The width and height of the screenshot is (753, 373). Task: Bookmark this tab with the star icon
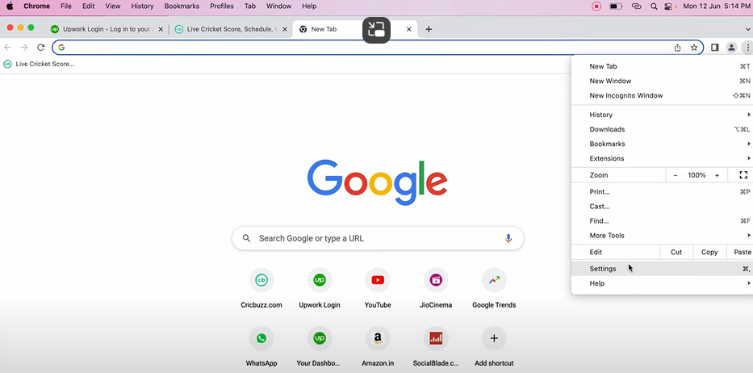pos(694,48)
